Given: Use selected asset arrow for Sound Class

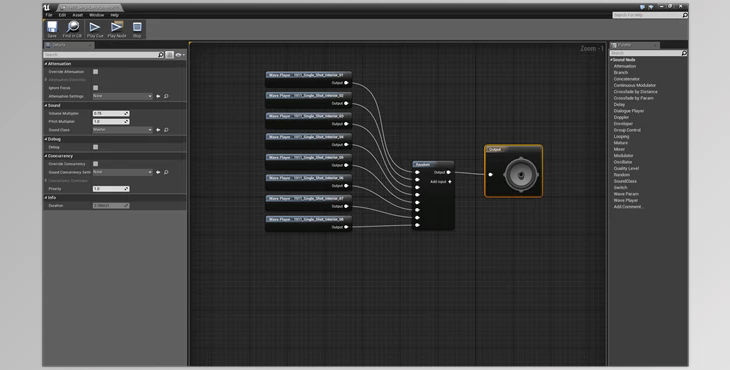Looking at the screenshot, I should [158, 130].
